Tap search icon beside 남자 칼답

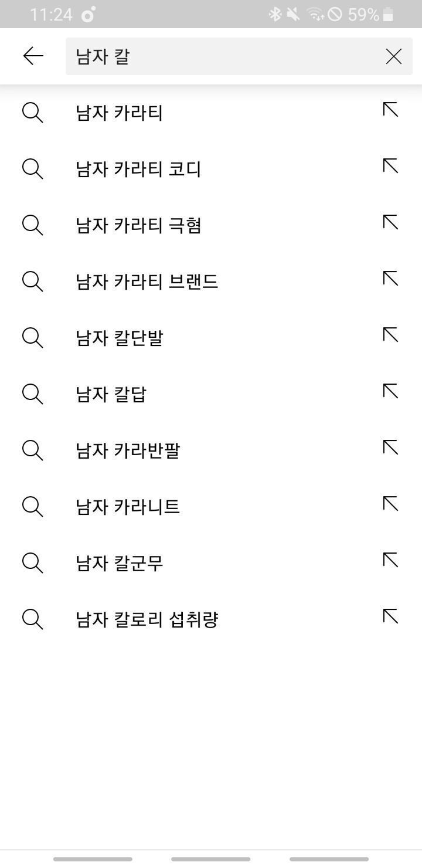pyautogui.click(x=32, y=394)
